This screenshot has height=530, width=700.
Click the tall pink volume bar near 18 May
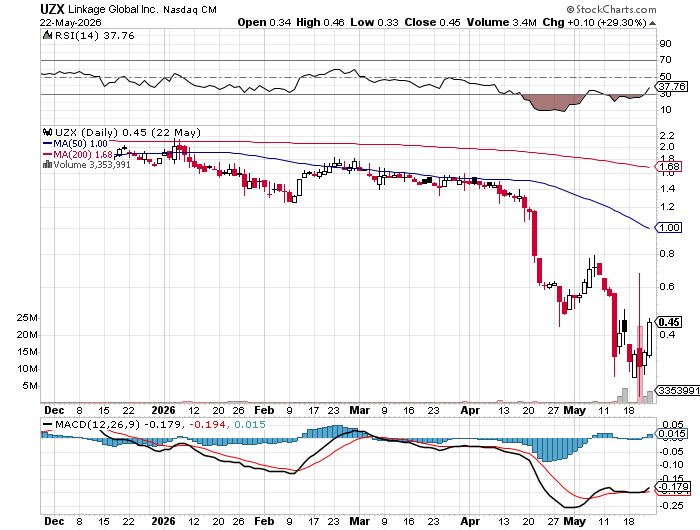tap(640, 364)
